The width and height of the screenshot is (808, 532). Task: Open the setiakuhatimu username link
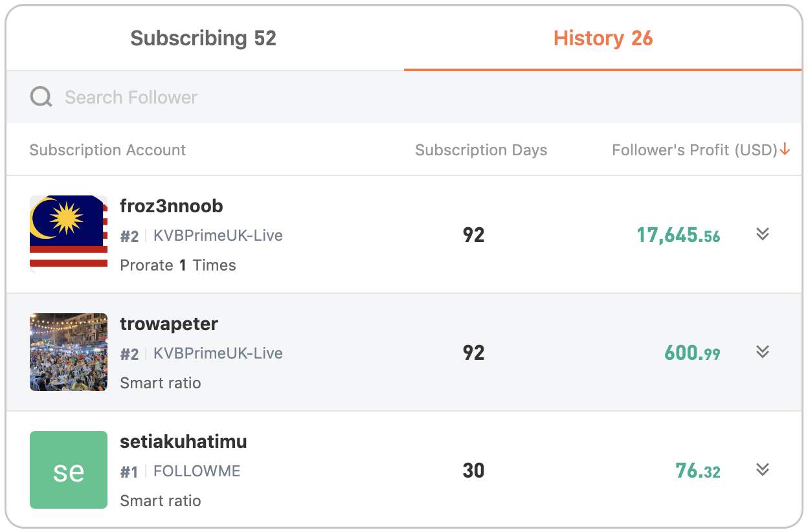coord(183,441)
